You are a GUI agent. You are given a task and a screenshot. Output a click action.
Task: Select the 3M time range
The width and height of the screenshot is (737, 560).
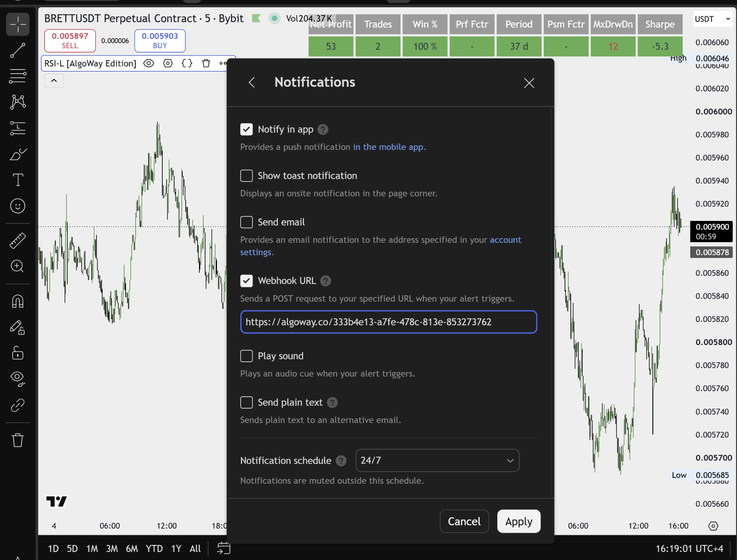tap(112, 548)
